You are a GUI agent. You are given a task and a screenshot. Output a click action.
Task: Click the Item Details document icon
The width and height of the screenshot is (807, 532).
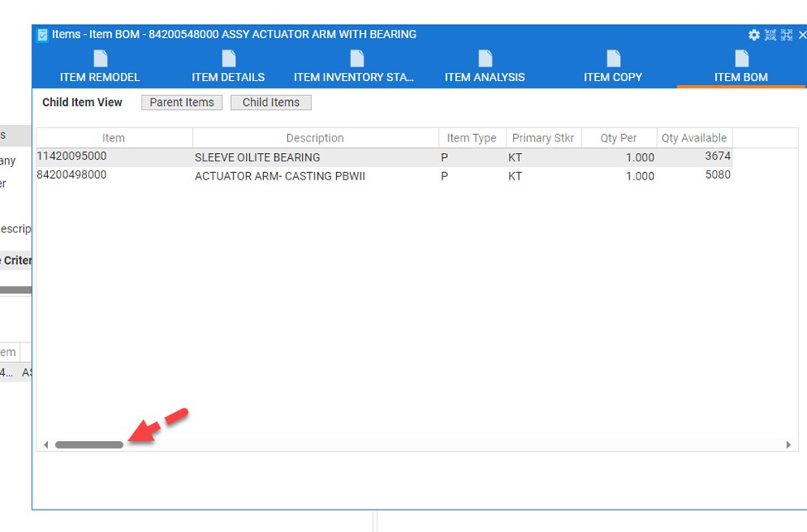point(228,59)
